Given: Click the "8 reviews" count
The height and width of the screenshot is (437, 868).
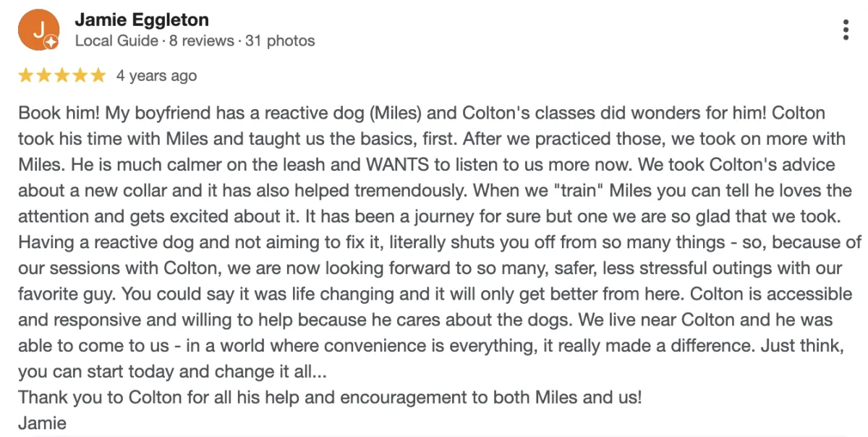Looking at the screenshot, I should [202, 41].
